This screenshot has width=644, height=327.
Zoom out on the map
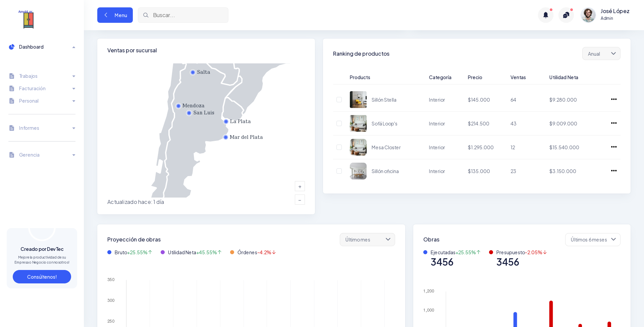tap(300, 200)
